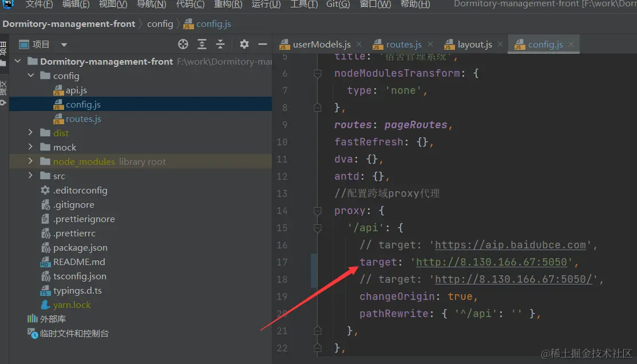The image size is (637, 364).
Task: Fold the proxy block at line 14
Action: pos(317,211)
